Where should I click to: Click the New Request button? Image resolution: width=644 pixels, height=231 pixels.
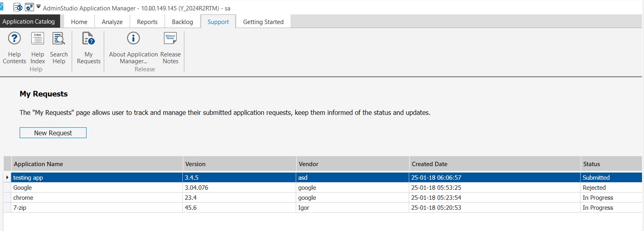tap(53, 133)
